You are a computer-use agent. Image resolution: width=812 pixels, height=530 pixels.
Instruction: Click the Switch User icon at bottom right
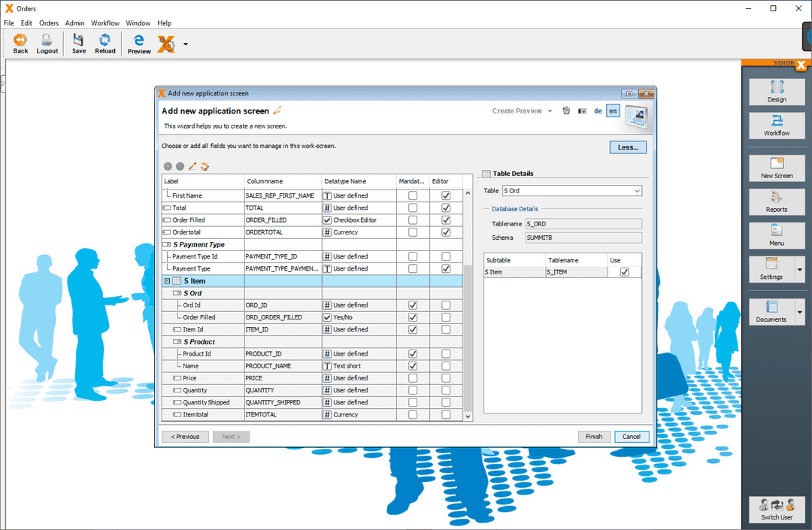click(777, 510)
